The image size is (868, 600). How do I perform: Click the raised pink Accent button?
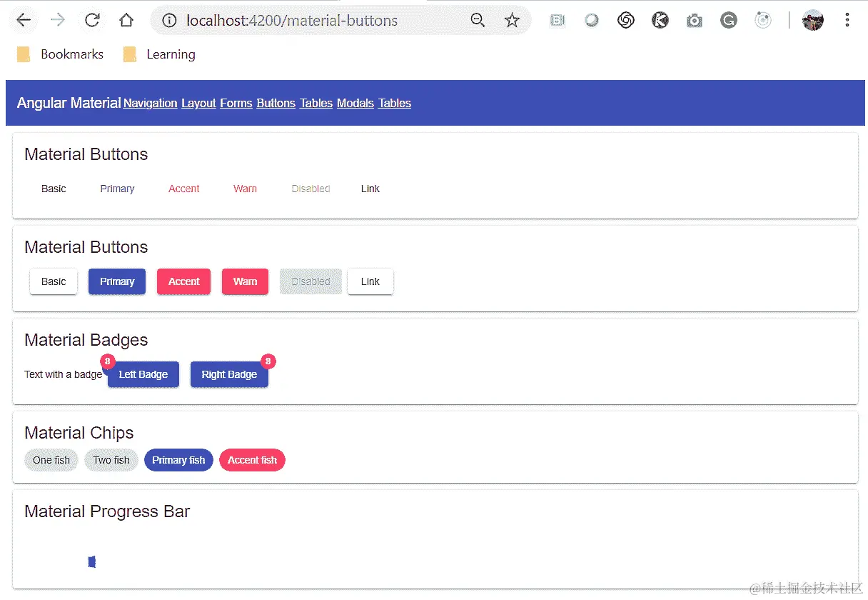tap(184, 281)
